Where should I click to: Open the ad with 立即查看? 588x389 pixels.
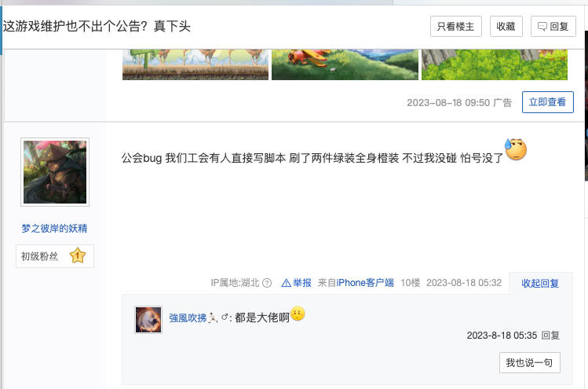547,101
